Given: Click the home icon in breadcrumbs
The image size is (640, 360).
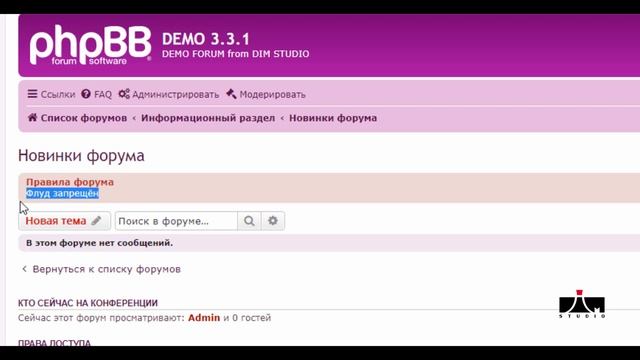Looking at the screenshot, I should point(32,118).
